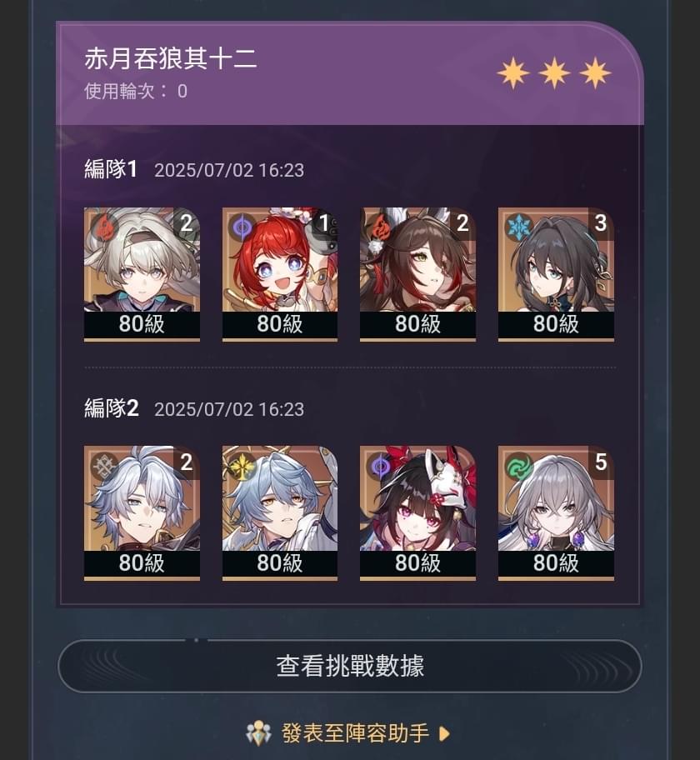This screenshot has width=700, height=760.
Task: Select Firefly's character card in team 1
Action: [142, 274]
